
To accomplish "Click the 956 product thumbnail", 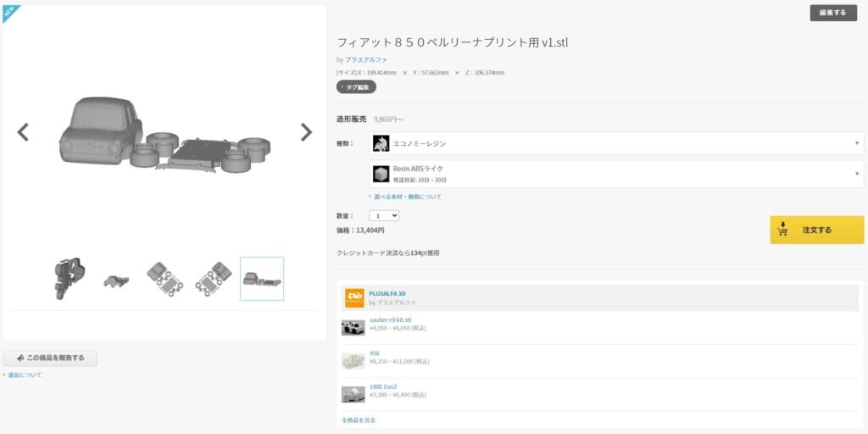I will coord(353,361).
